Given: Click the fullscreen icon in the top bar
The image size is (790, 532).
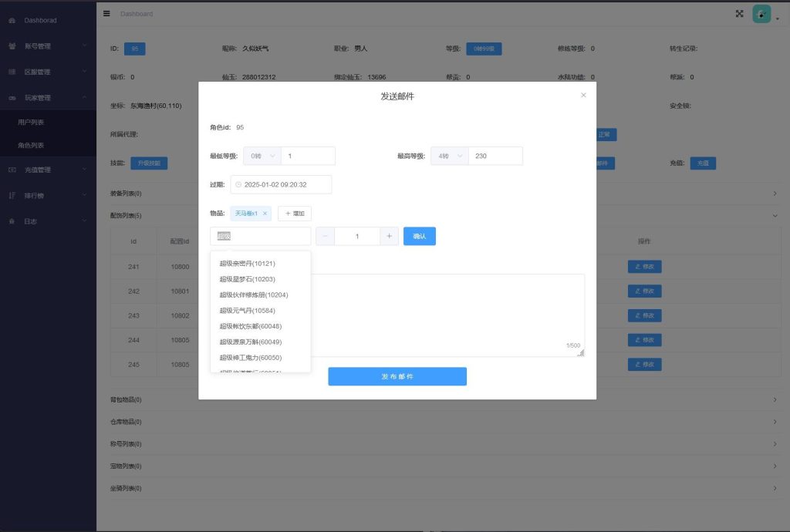Looking at the screenshot, I should [x=738, y=13].
